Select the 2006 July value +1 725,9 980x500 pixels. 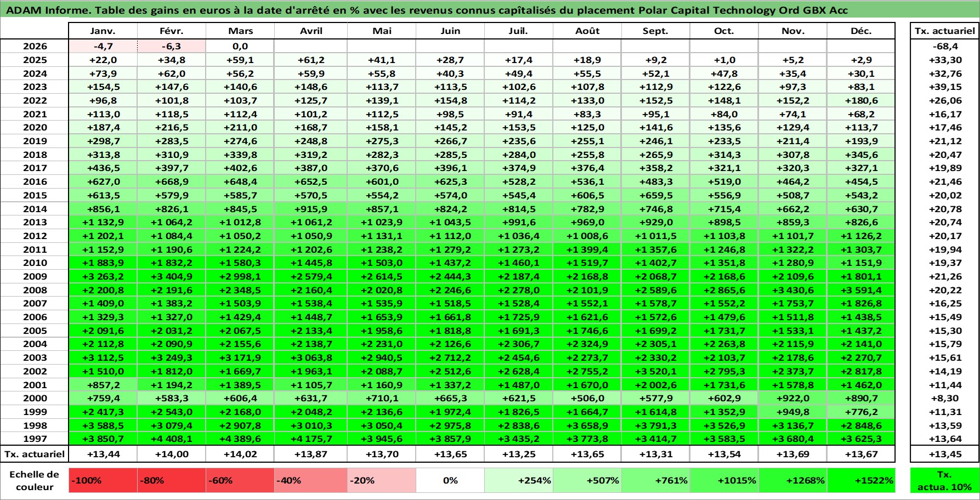(518, 317)
